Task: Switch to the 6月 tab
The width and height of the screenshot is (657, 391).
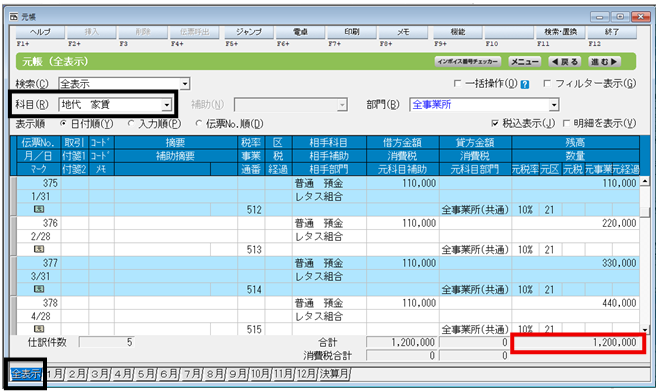Action: [169, 374]
